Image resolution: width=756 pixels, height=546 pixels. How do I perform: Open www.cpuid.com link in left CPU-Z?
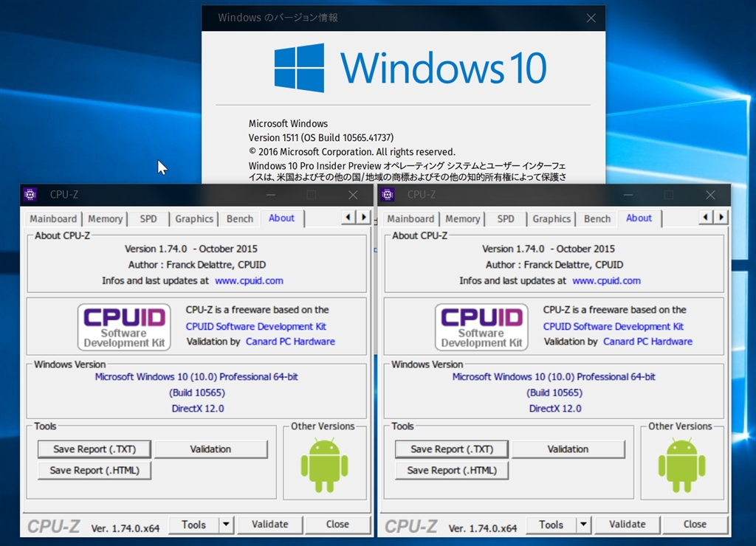[249, 280]
